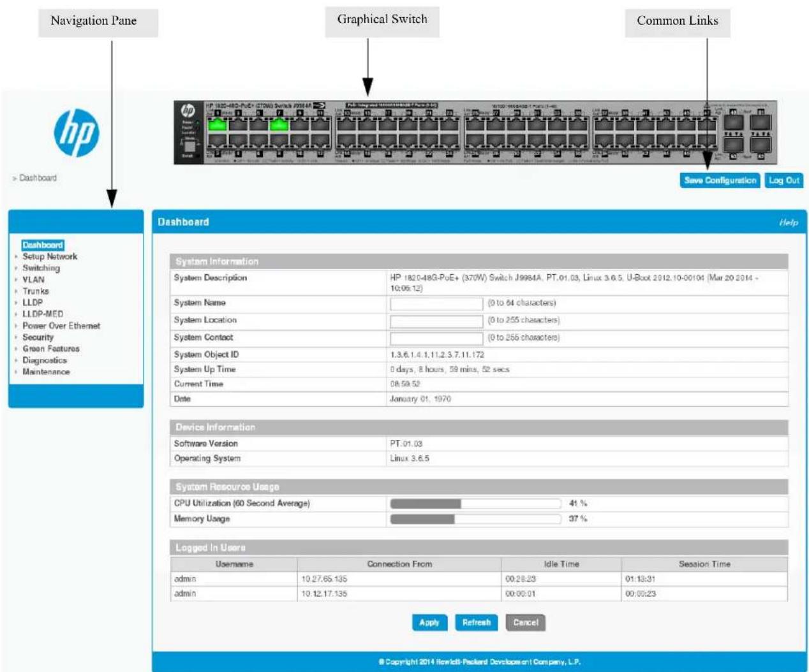The width and height of the screenshot is (809, 672).
Task: Select the second green active port on the switch
Action: click(x=278, y=124)
